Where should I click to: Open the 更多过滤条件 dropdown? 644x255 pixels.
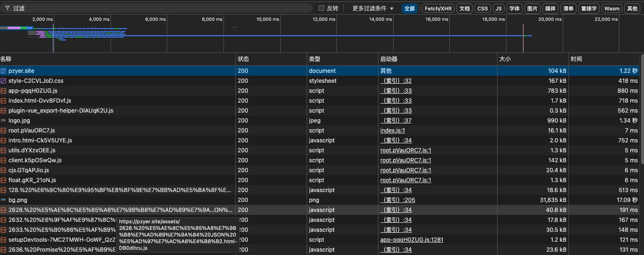tap(373, 8)
